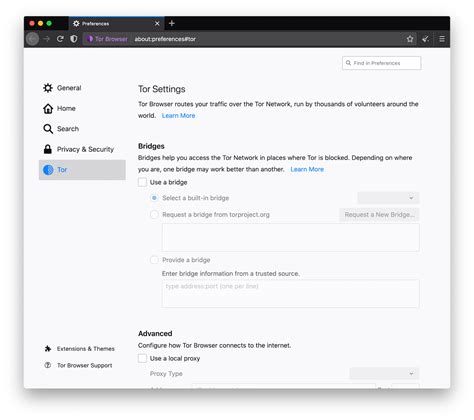Click the Proxy Type label
Image resolution: width=474 pixels, height=420 pixels.
pos(166,374)
